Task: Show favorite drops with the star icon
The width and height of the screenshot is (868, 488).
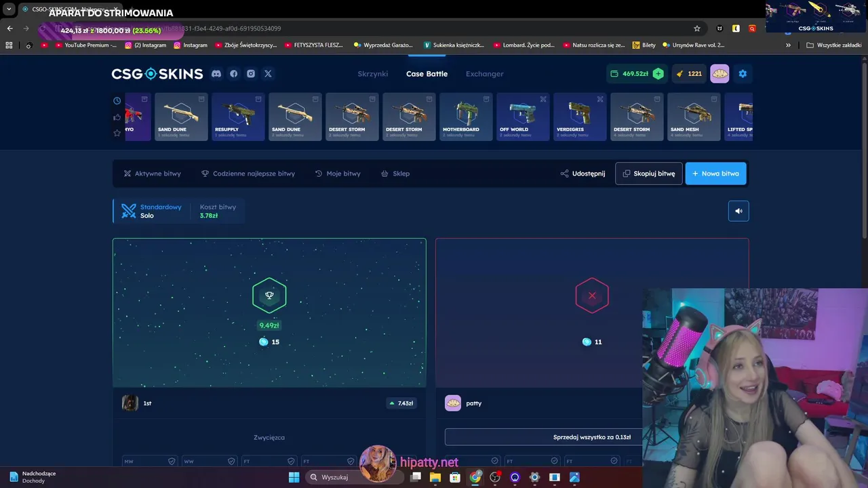Action: 117,133
